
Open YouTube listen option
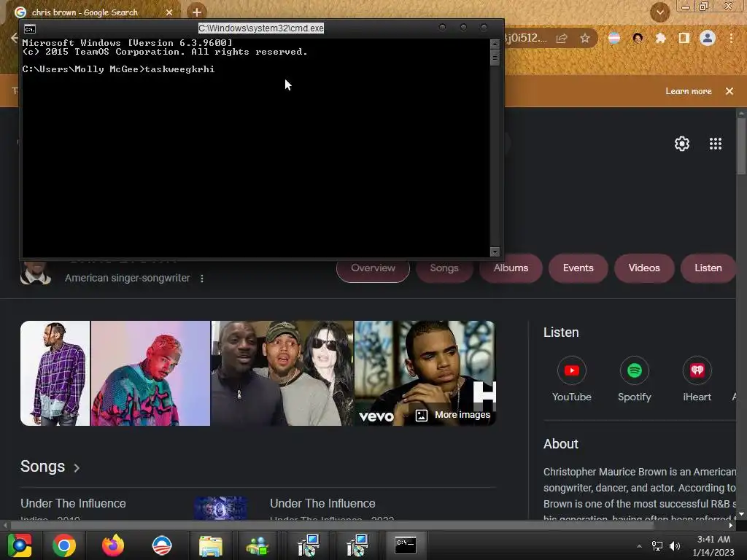coord(572,379)
